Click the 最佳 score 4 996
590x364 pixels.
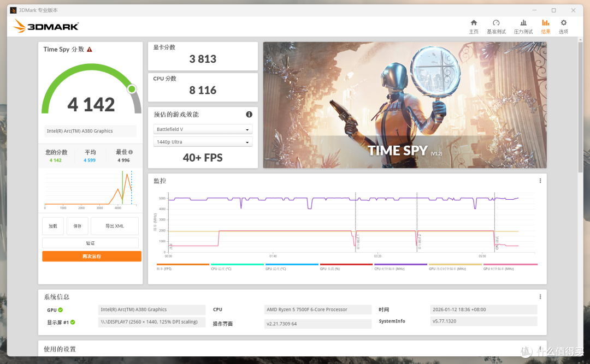pyautogui.click(x=123, y=160)
